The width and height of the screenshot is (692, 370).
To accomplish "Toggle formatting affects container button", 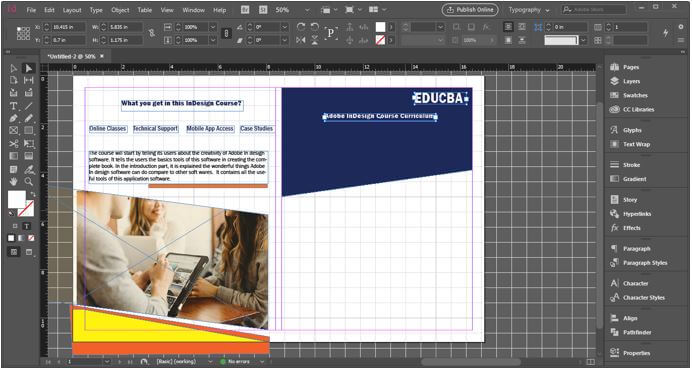I will pos(15,227).
